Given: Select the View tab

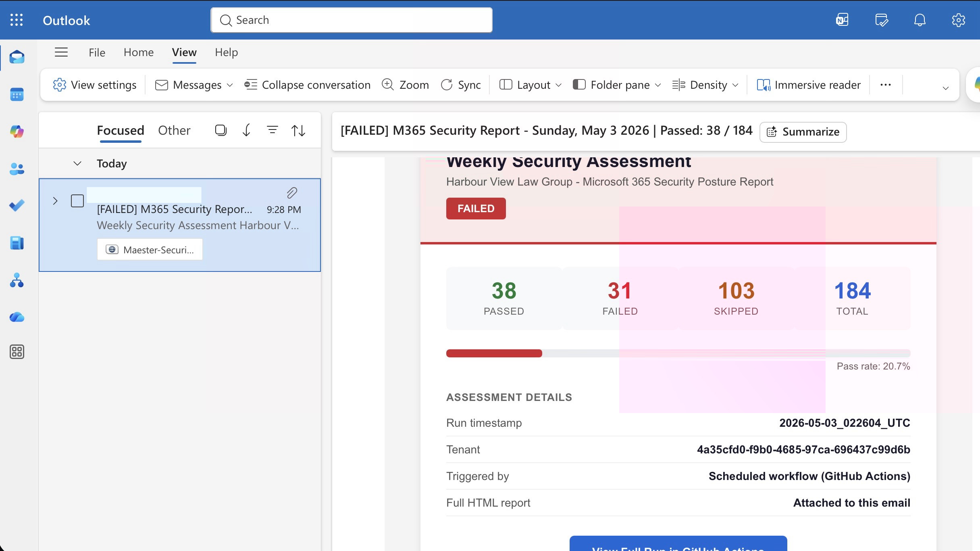Looking at the screenshot, I should coord(184,52).
